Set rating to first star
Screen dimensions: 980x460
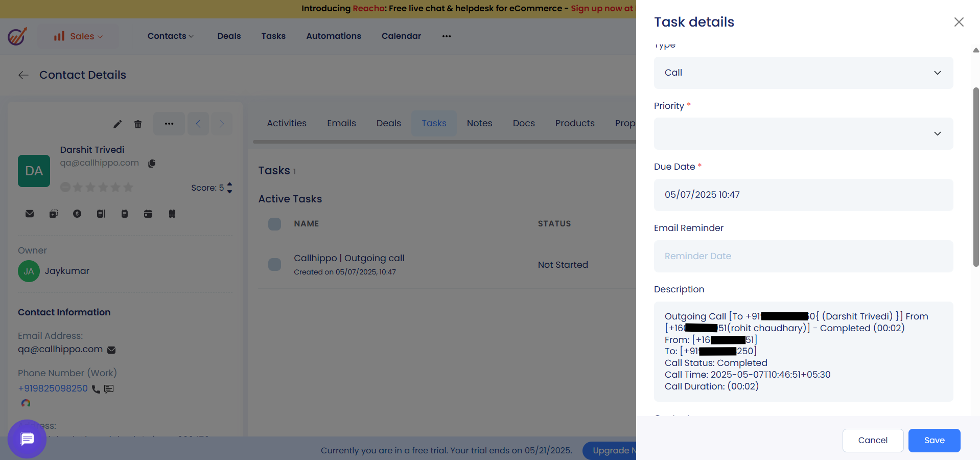click(78, 187)
